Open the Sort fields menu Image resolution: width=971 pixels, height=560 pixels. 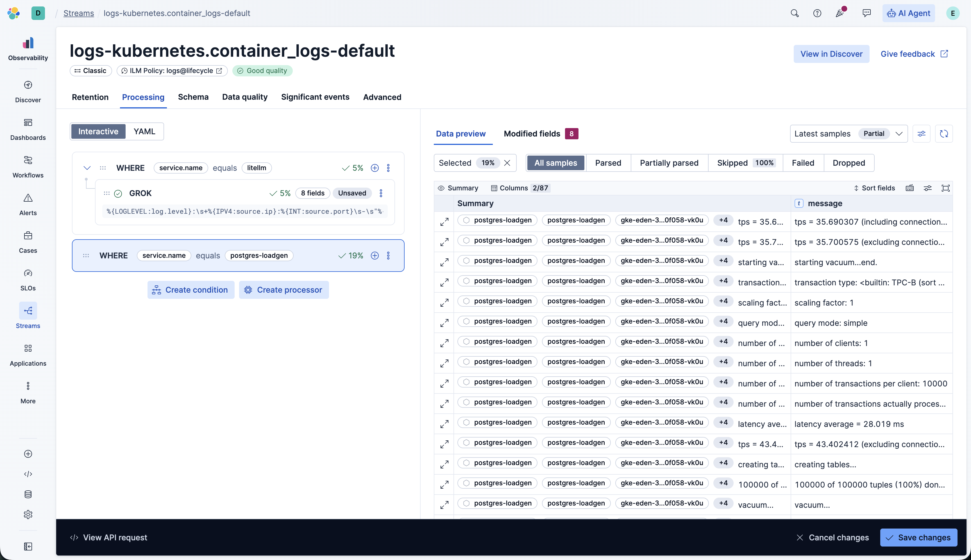click(x=874, y=188)
